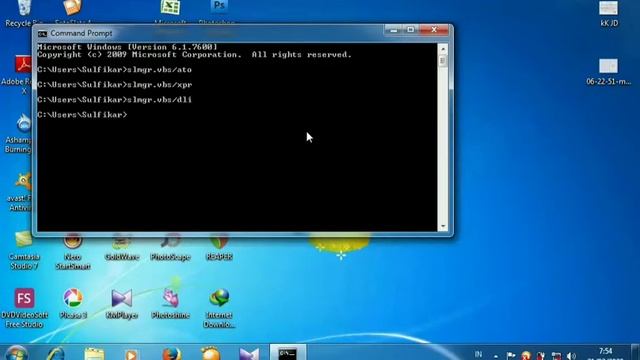
Task: Select the 06-22-51-m... desktop file
Action: [x=609, y=72]
